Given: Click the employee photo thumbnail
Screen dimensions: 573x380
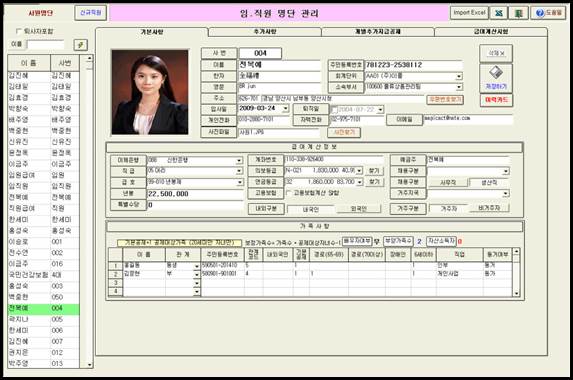Looking at the screenshot, I should pyautogui.click(x=150, y=92).
